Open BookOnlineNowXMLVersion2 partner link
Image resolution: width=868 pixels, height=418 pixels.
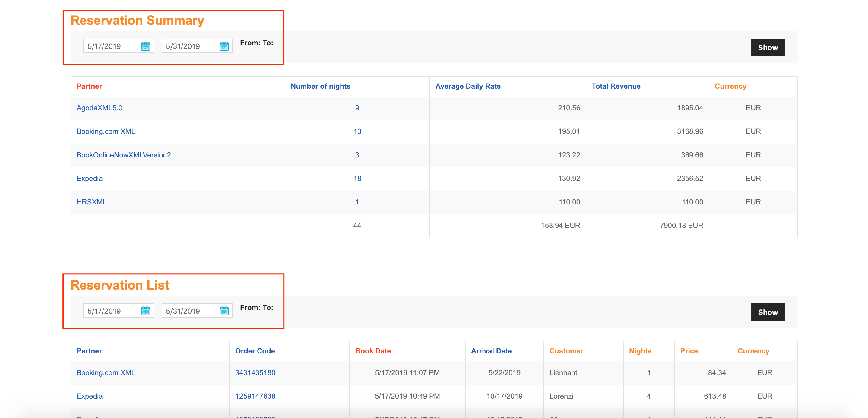tap(123, 155)
